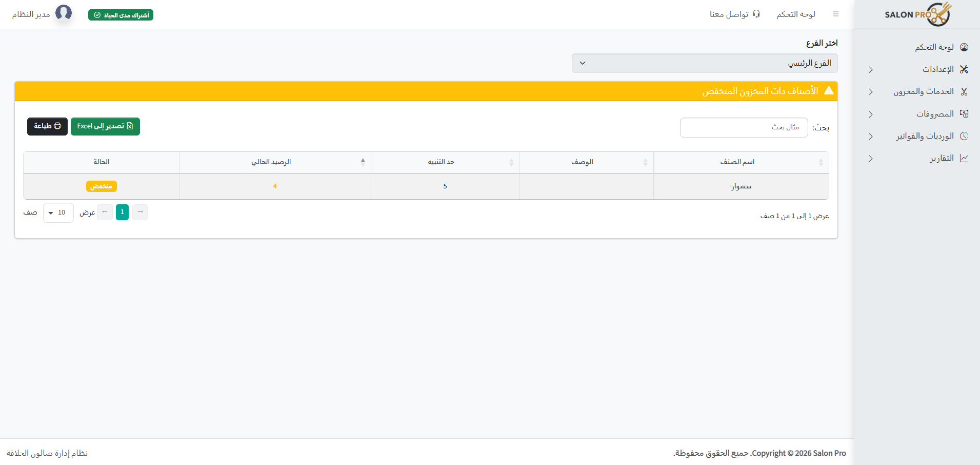
Task: Open لوحة التحكم from the top navigation
Action: coord(796,14)
